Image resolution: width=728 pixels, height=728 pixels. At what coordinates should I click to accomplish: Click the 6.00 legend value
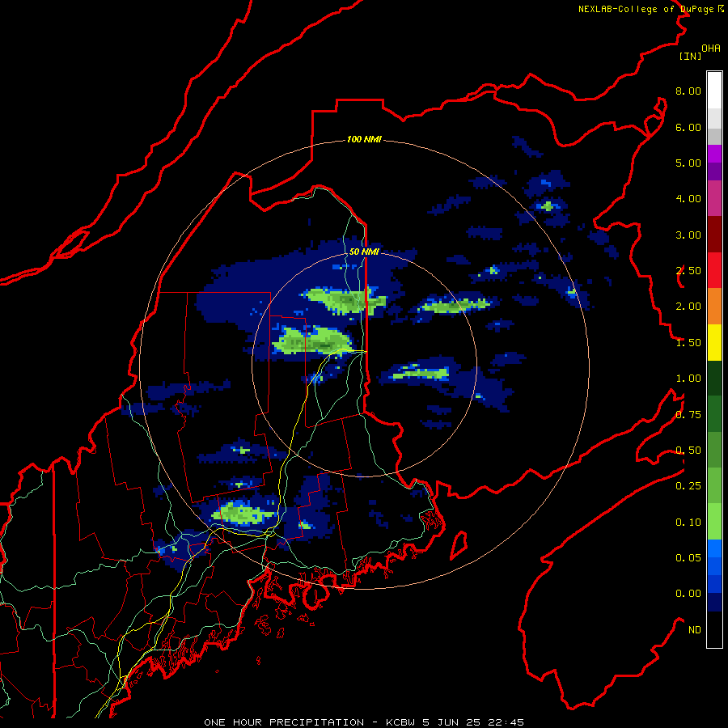point(688,127)
